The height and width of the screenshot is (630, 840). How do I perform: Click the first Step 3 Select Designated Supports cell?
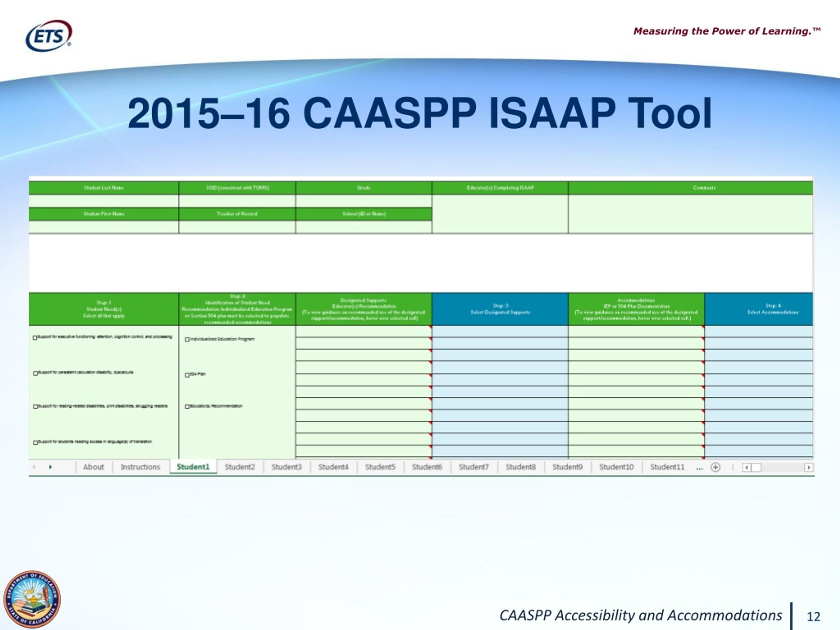(500, 331)
